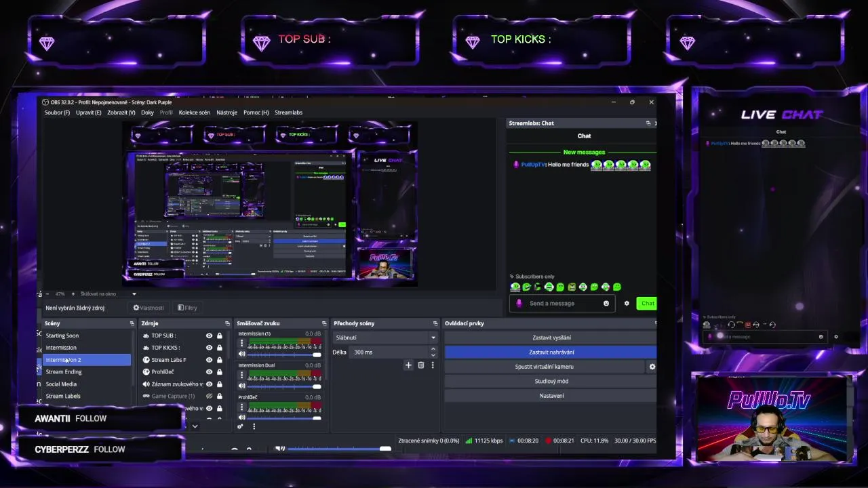Open the Pomoc (H) menu

(x=256, y=113)
